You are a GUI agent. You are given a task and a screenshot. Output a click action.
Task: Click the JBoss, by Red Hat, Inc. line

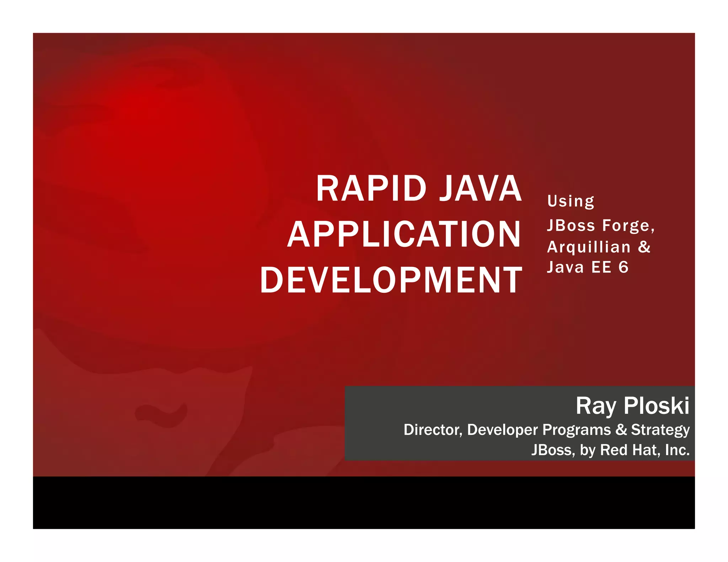610,450
